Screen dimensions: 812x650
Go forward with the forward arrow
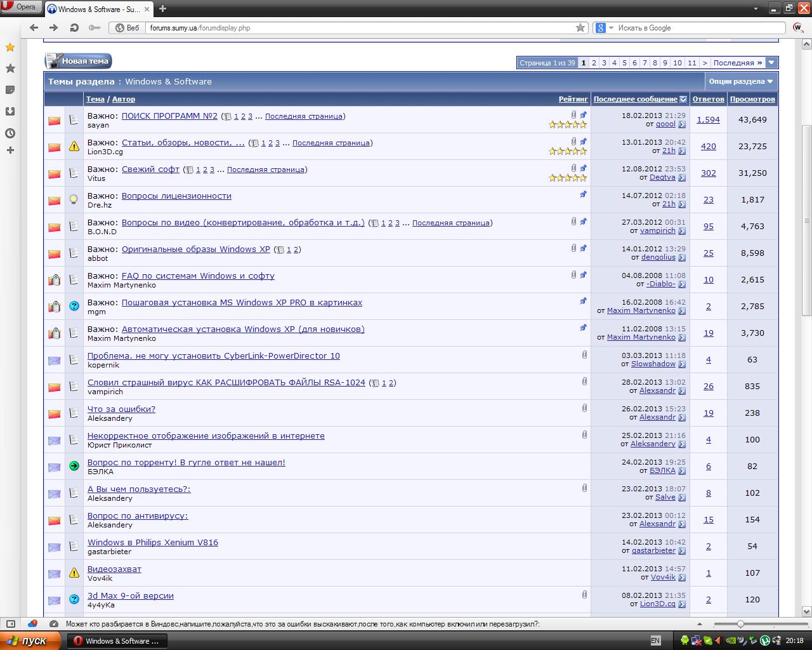pos(54,27)
